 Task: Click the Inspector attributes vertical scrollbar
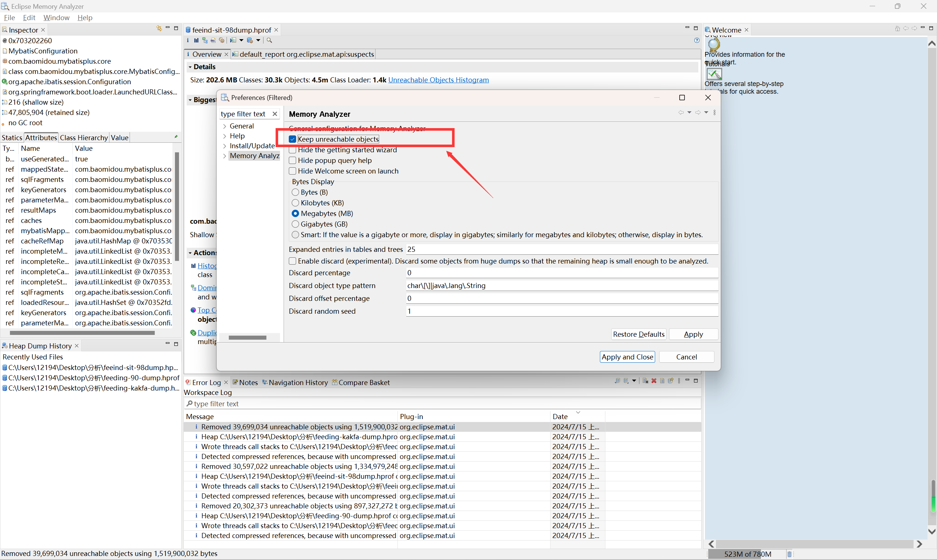[177, 207]
